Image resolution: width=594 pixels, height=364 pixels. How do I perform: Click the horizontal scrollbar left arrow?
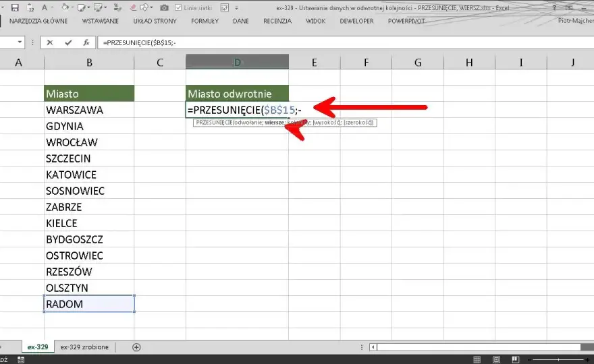pos(373,347)
